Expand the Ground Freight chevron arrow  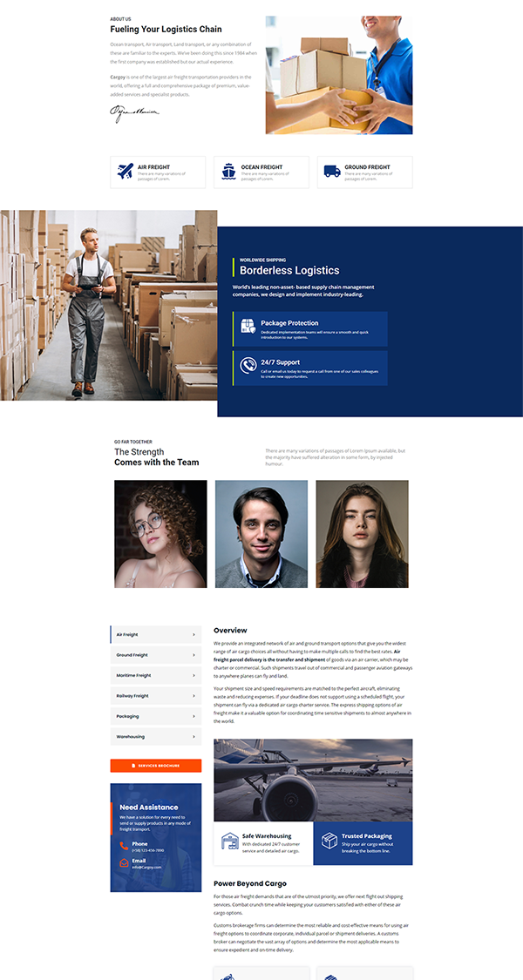pos(194,655)
